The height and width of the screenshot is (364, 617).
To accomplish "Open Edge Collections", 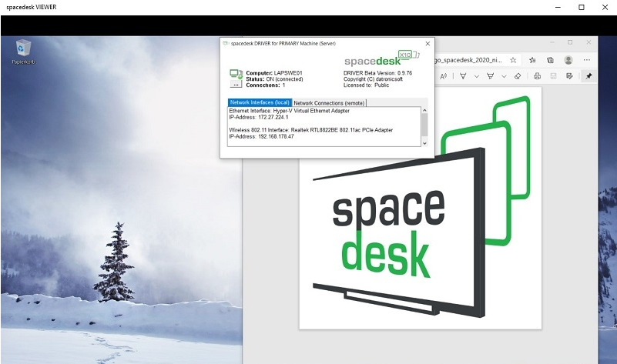I will click(550, 60).
